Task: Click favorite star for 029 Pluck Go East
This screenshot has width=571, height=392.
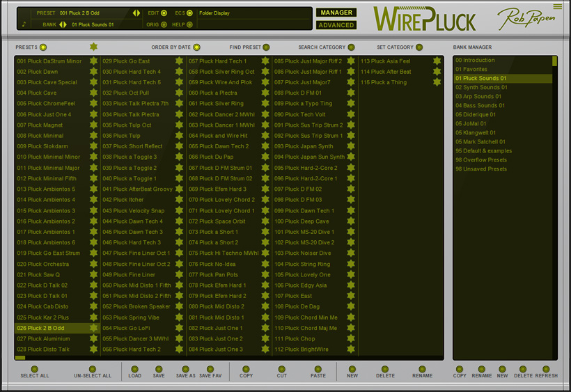Action: pos(179,61)
